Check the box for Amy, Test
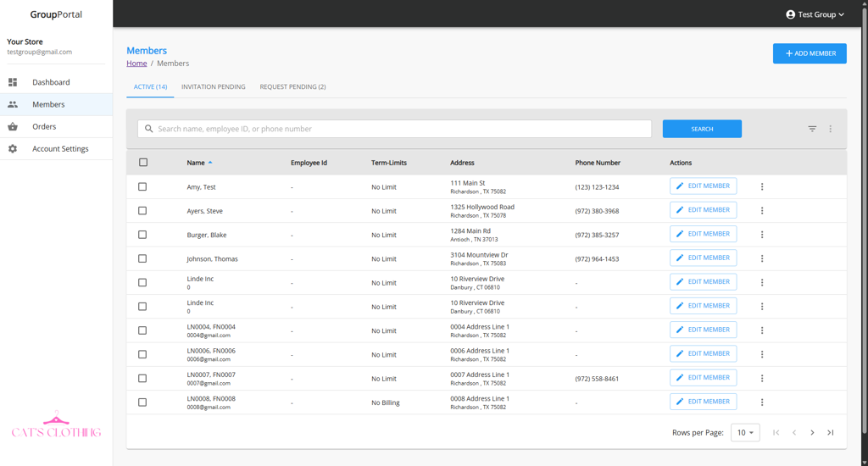The height and width of the screenshot is (466, 868). tap(142, 187)
